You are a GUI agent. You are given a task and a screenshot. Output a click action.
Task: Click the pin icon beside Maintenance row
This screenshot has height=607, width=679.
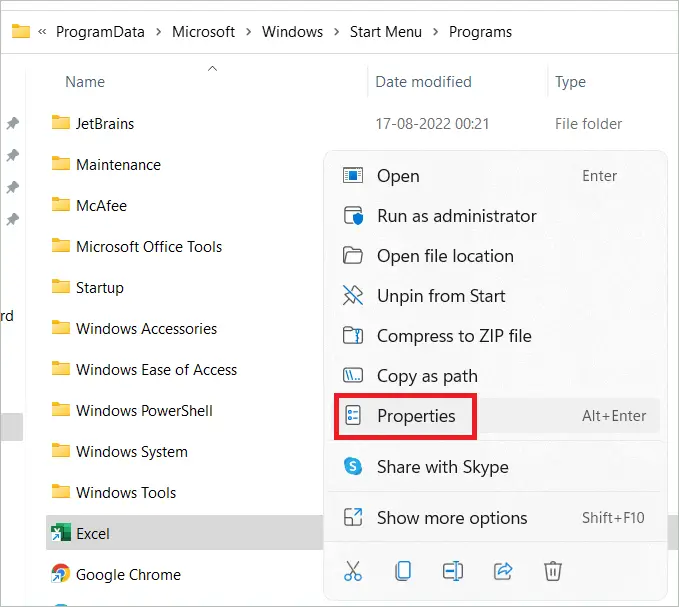[x=13, y=155]
